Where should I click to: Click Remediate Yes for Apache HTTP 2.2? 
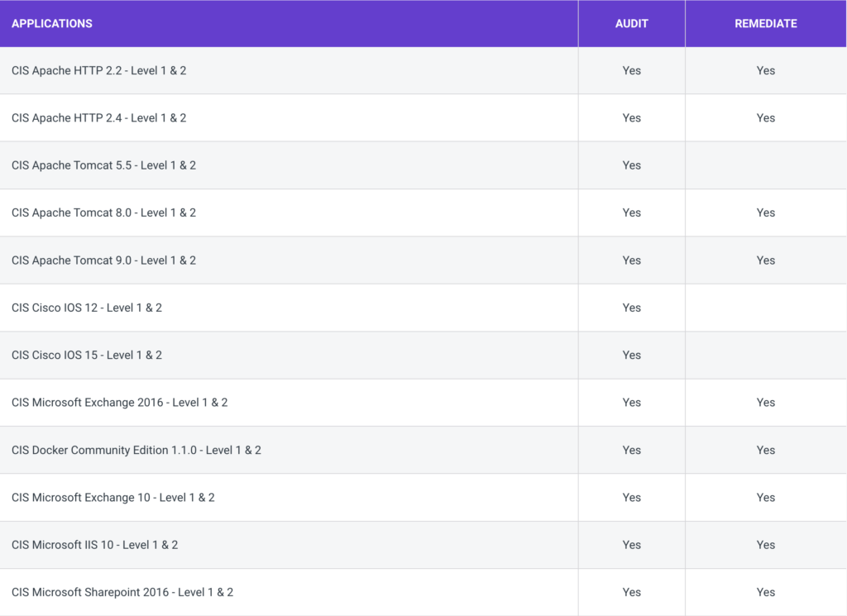tap(765, 71)
